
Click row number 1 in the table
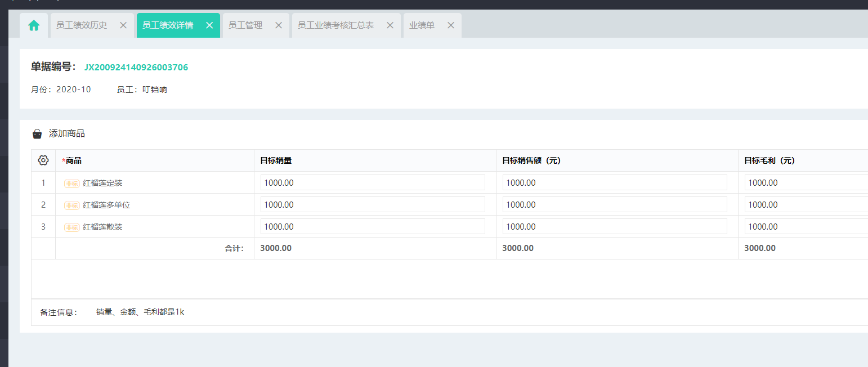[43, 183]
